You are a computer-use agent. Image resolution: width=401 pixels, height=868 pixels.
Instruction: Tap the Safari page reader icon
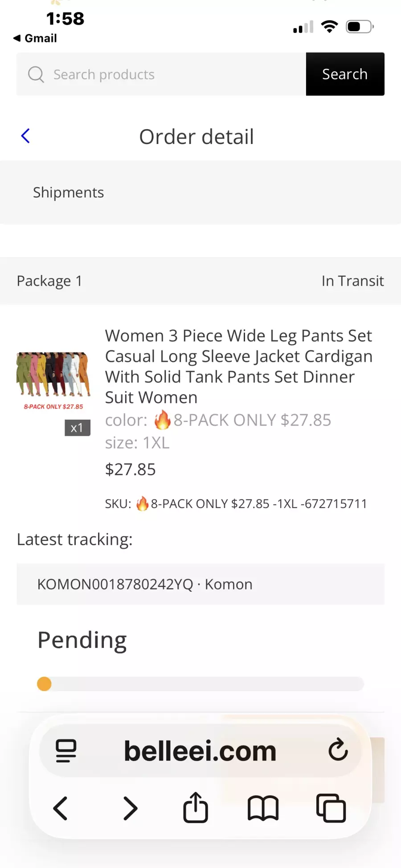pos(66,751)
